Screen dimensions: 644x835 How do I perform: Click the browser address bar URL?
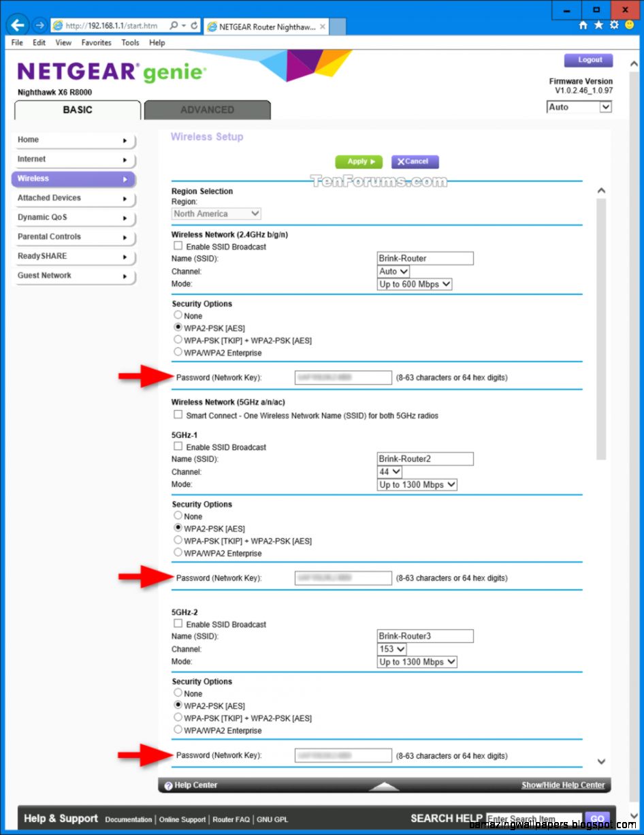coord(111,26)
